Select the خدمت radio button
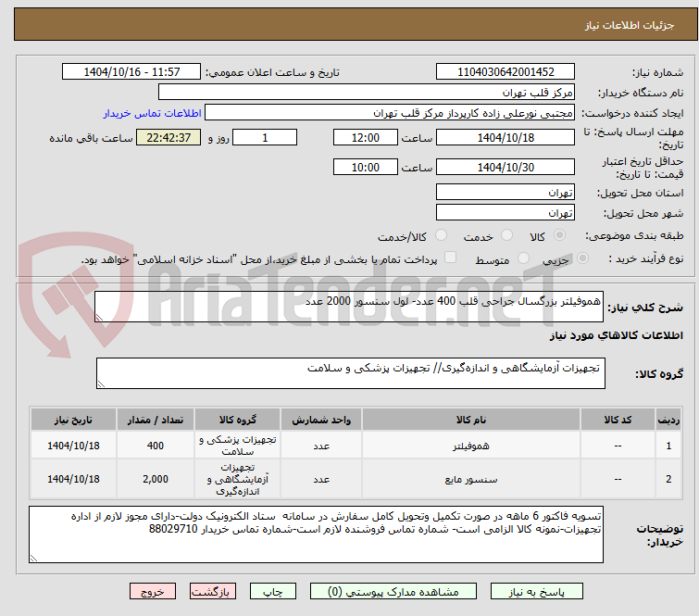 pyautogui.click(x=506, y=235)
